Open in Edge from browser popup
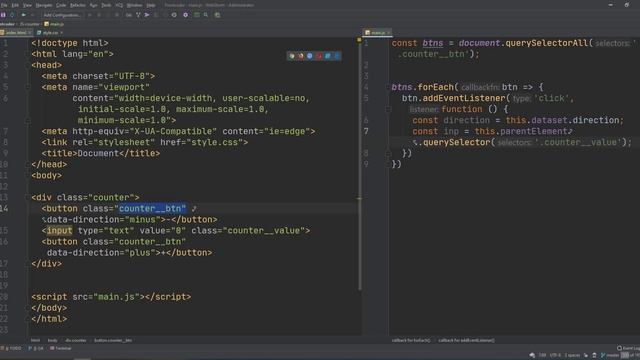This screenshot has height=360, width=640. [337, 56]
